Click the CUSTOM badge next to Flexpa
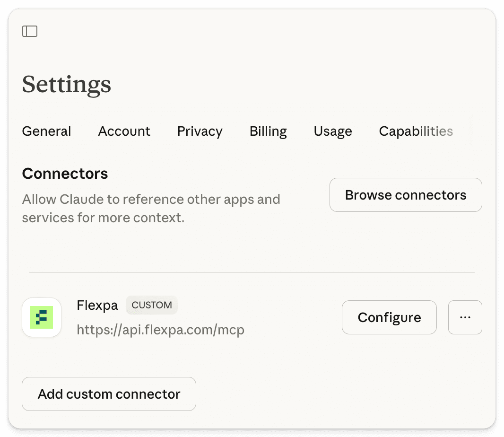This screenshot has width=504, height=437. 152,305
